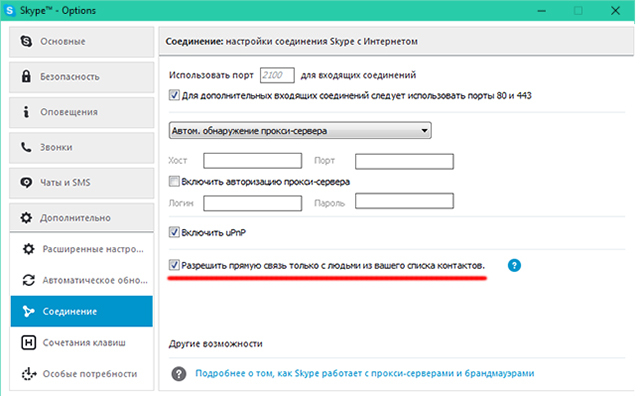The width and height of the screenshot is (640, 396).
Task: Enable proxy server authorization checkbox
Action: [x=174, y=181]
